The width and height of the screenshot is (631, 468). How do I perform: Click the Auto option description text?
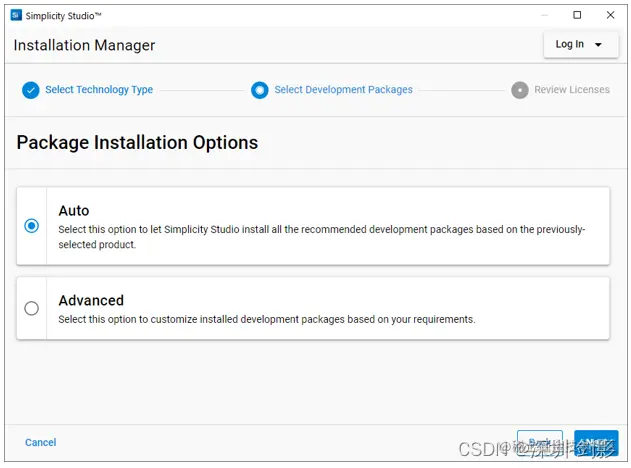tap(321, 236)
